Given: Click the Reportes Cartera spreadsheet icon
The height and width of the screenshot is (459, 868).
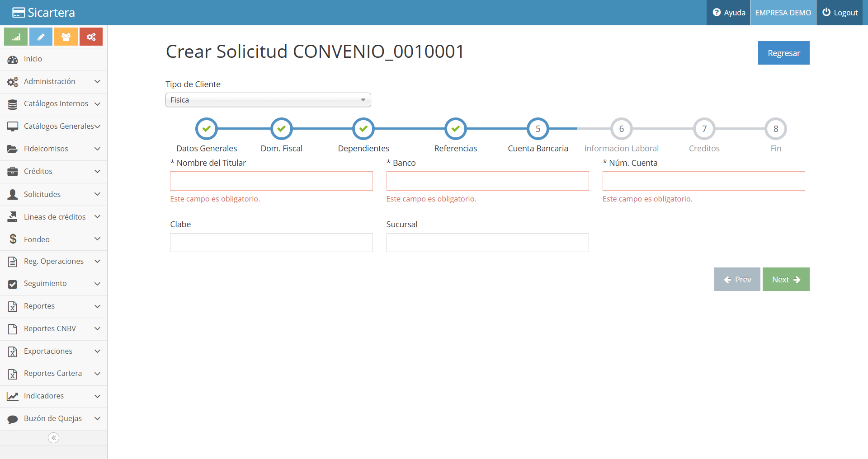Looking at the screenshot, I should coord(13,374).
